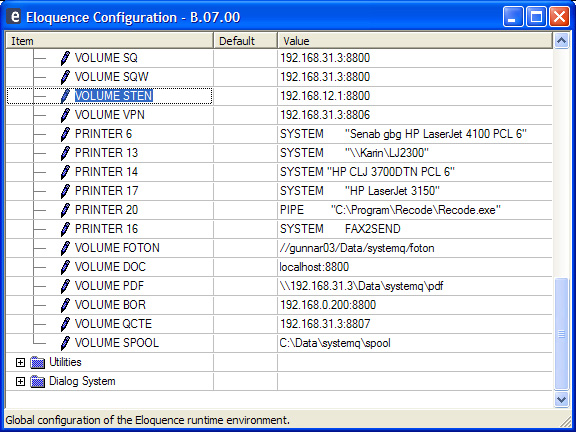This screenshot has height=432, width=576.
Task: Click the pencil icon beside PRINTER 17
Action: point(65,191)
